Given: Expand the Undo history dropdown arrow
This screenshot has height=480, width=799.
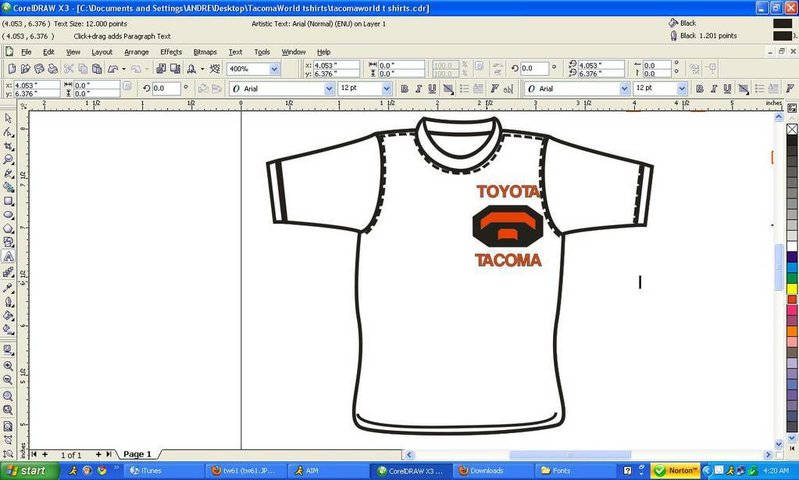Looking at the screenshot, I should pos(124,69).
